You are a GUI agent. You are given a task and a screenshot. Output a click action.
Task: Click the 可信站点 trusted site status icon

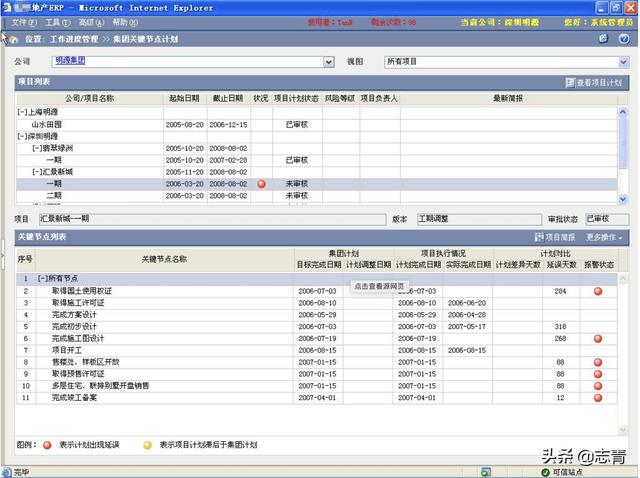(x=545, y=472)
